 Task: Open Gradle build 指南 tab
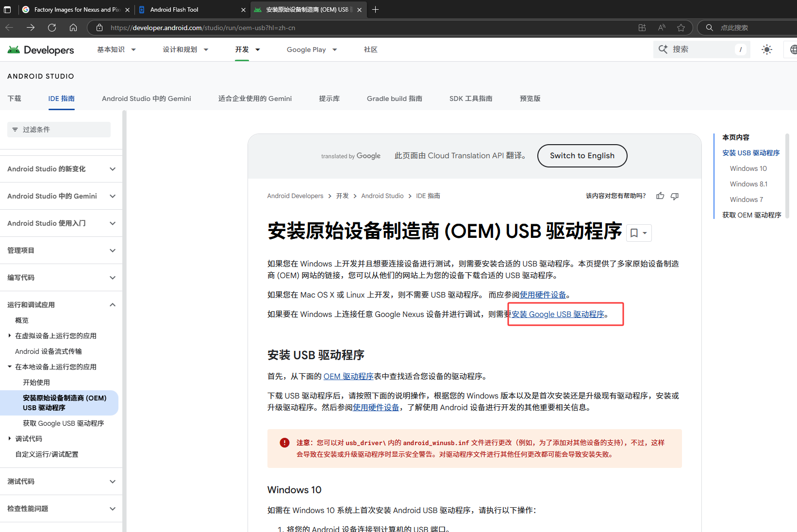click(395, 99)
